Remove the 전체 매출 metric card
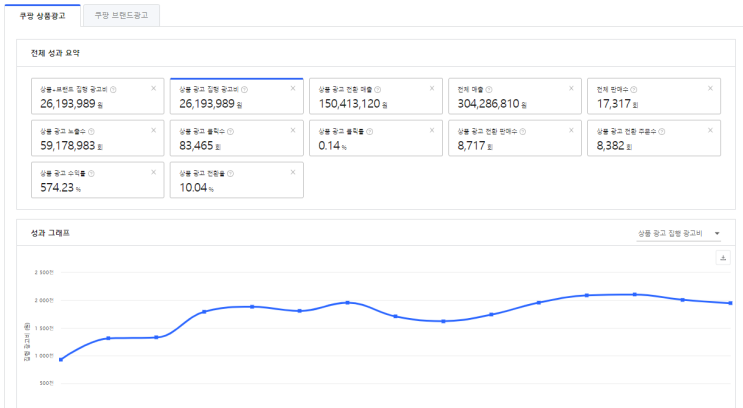 570,88
